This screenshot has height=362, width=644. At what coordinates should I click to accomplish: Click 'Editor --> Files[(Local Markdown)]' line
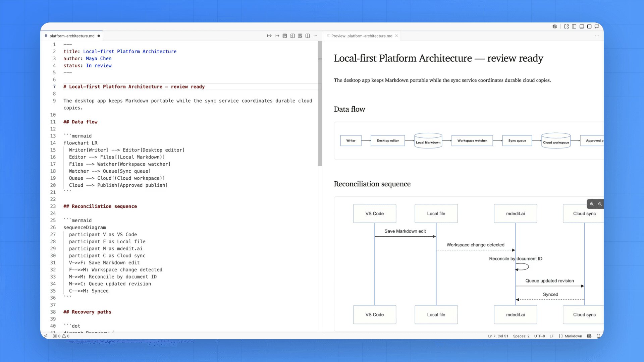(x=117, y=157)
